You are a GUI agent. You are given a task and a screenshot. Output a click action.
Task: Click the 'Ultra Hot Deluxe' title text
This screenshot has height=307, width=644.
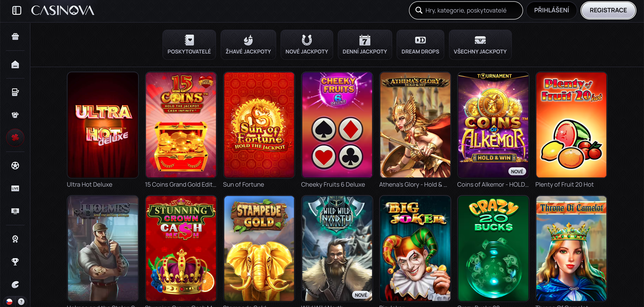(89, 185)
